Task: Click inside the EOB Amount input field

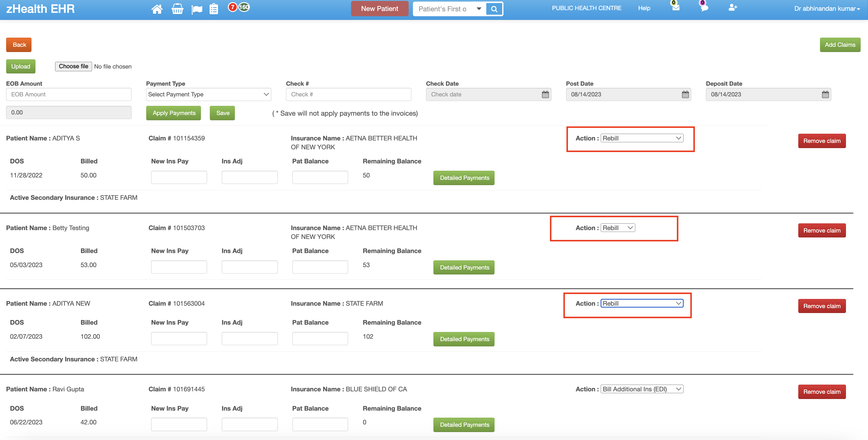Action: click(69, 94)
